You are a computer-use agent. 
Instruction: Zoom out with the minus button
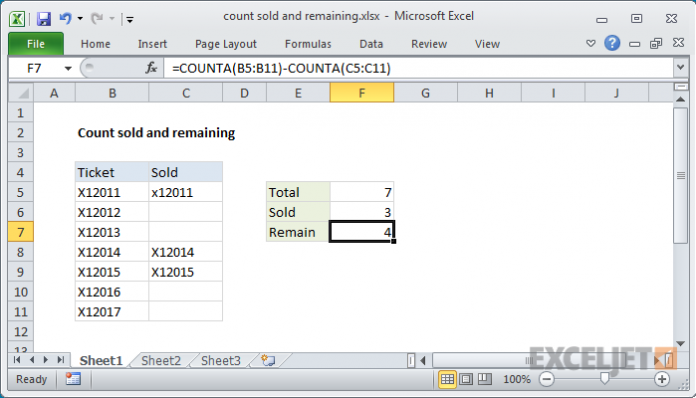547,379
